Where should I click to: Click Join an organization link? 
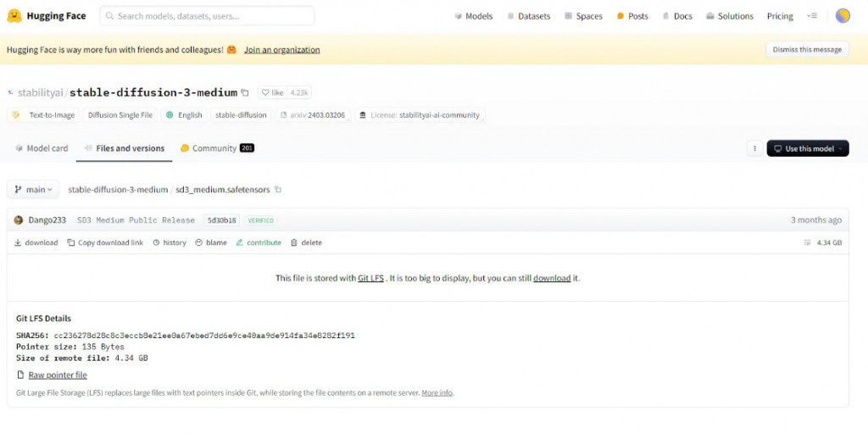pos(281,49)
